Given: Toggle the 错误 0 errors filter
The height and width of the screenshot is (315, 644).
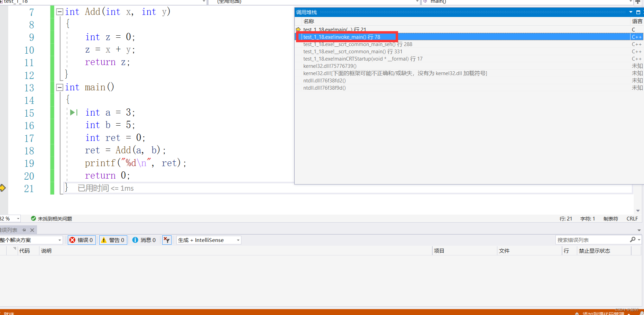Looking at the screenshot, I should click(82, 240).
